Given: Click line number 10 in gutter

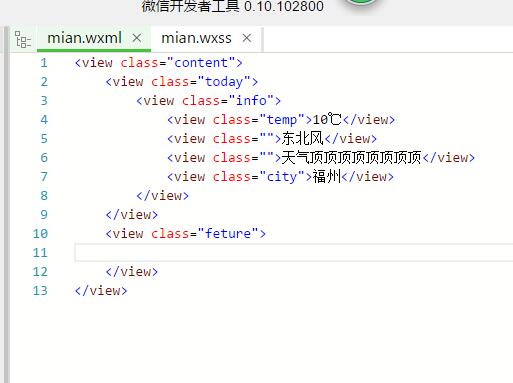Looking at the screenshot, I should (x=40, y=234).
